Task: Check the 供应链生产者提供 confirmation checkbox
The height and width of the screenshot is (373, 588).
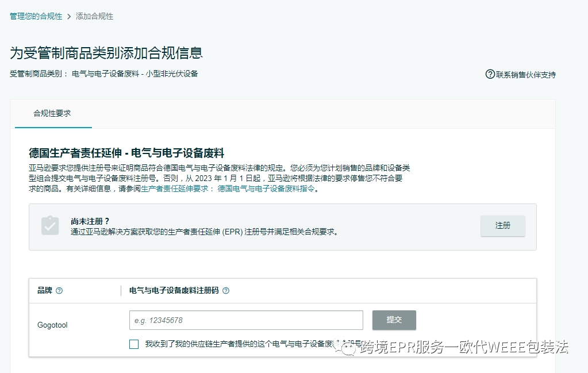Action: pyautogui.click(x=133, y=344)
